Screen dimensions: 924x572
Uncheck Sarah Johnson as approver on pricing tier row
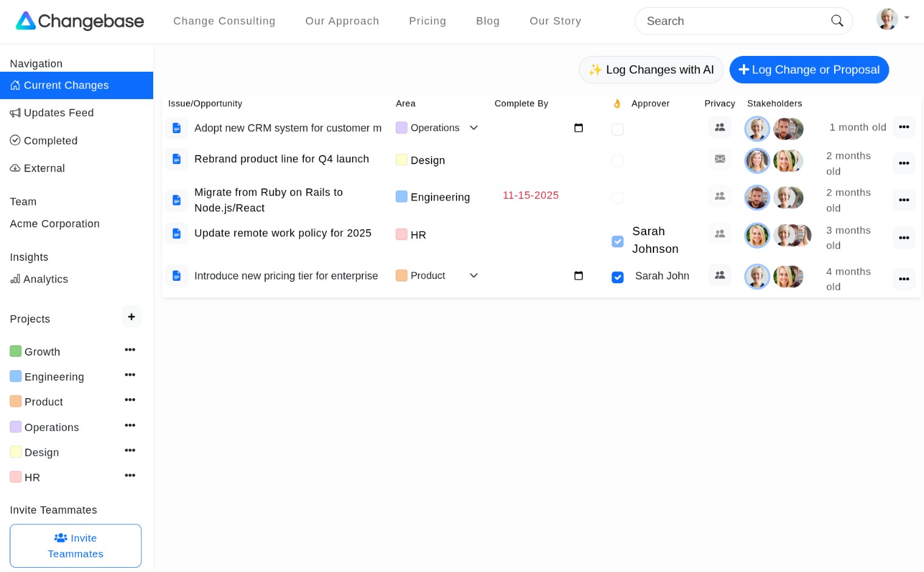coord(618,277)
